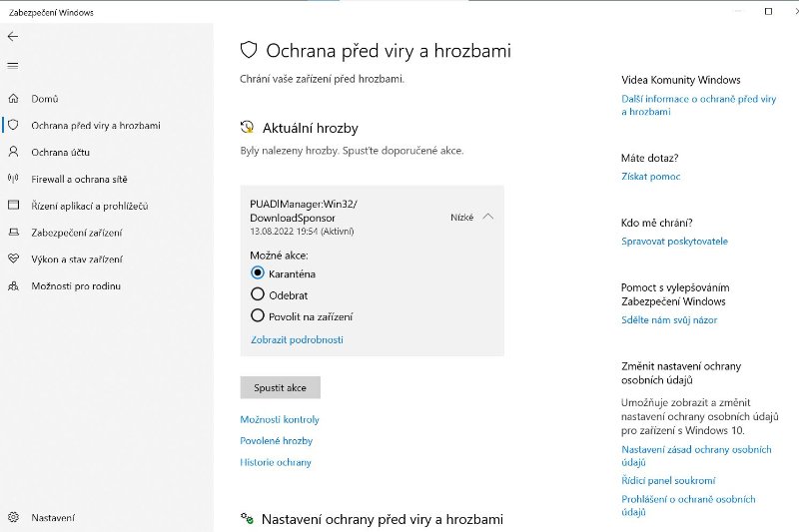Click the Řízení aplikací a prohlížečů icon

[x=13, y=206]
